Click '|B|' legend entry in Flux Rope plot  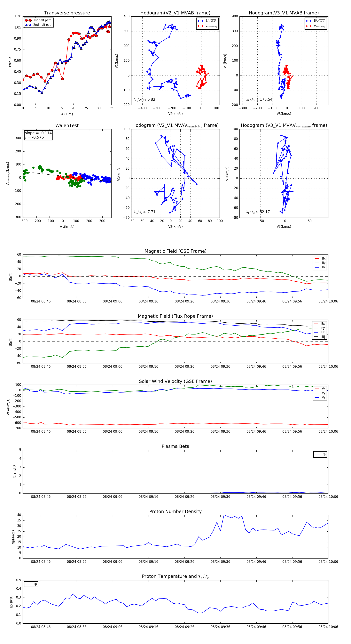tap(320, 337)
